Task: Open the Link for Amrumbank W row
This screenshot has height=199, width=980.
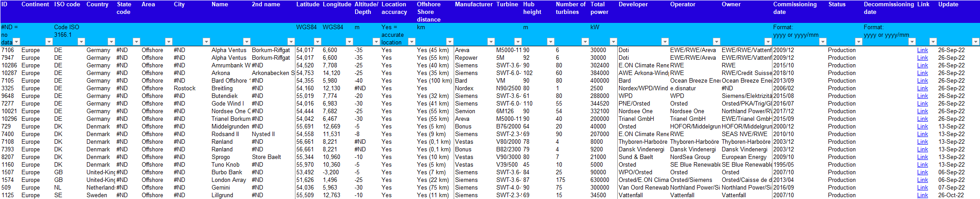Action: [x=922, y=66]
